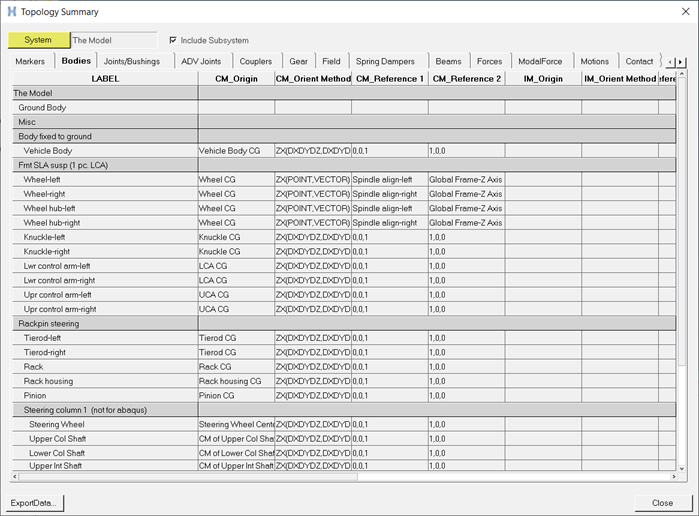Click the 'Vehicle Body CG' origin cell
The height and width of the screenshot is (516, 699).
(x=236, y=151)
